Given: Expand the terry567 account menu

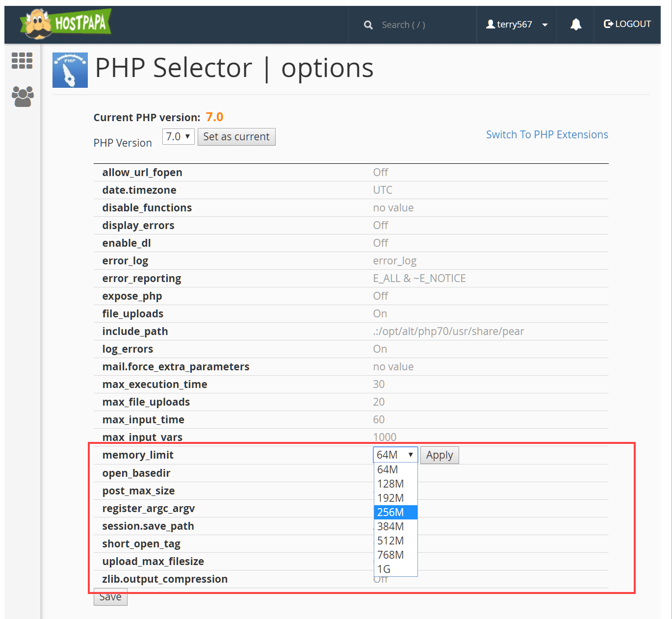Looking at the screenshot, I should [x=517, y=25].
